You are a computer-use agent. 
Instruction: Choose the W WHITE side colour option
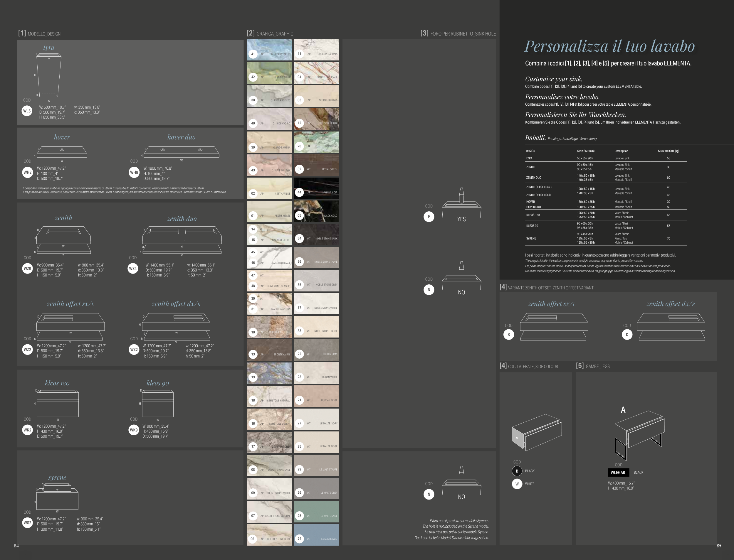517,484
